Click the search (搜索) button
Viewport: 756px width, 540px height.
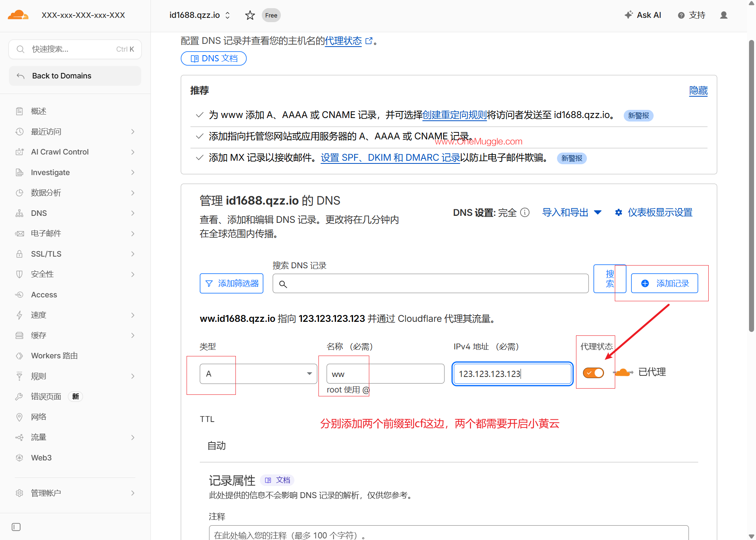pos(610,279)
